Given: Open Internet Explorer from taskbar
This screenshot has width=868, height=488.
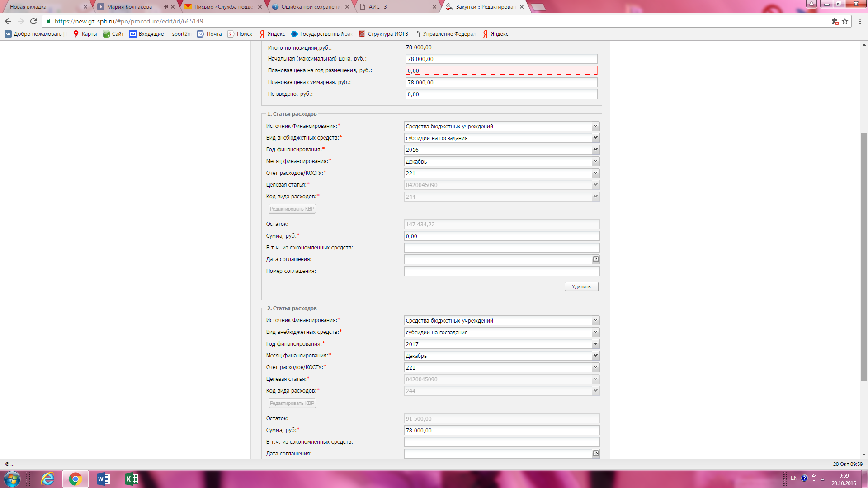Looking at the screenshot, I should [x=47, y=479].
